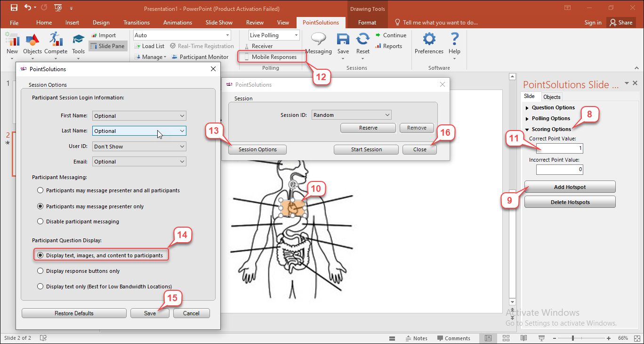Open the Participant Monitor
The image size is (644, 344).
200,57
